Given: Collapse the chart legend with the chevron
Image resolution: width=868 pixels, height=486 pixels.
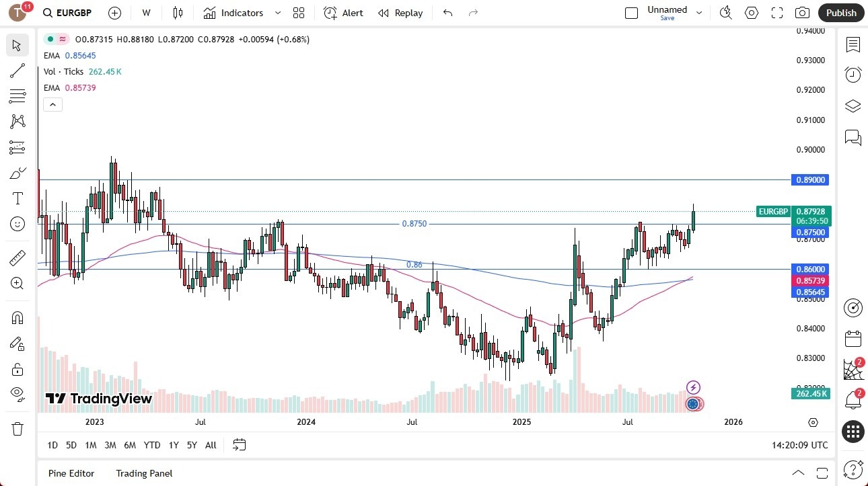Looking at the screenshot, I should point(52,104).
